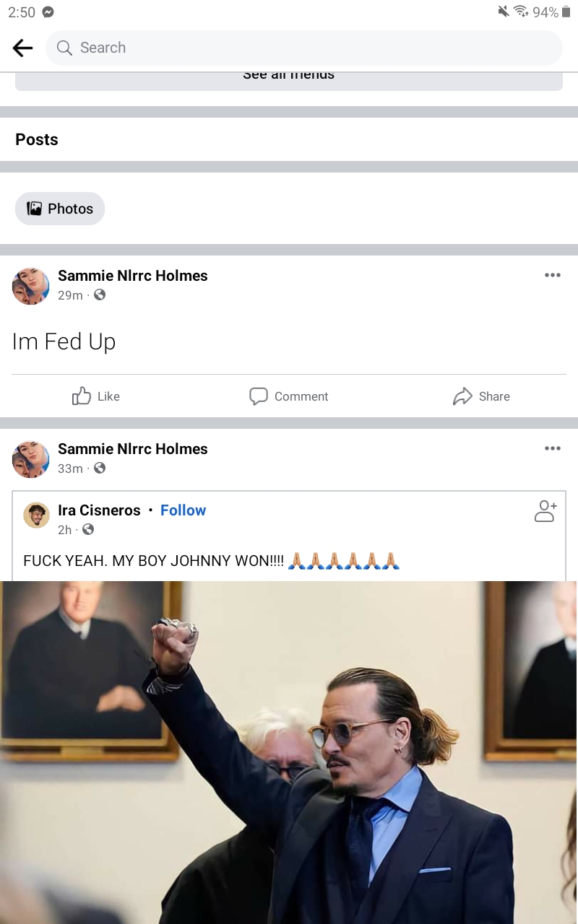The image size is (578, 924).
Task: Open the shared courtroom photo
Action: pyautogui.click(x=289, y=752)
